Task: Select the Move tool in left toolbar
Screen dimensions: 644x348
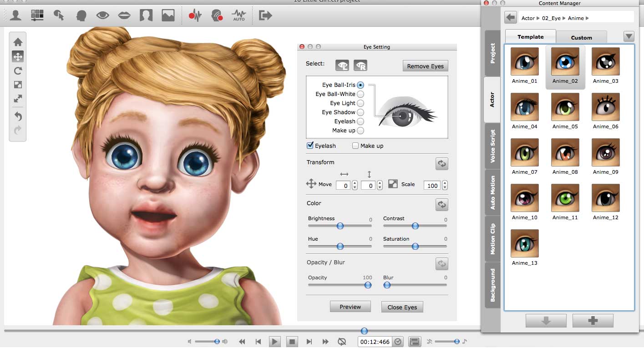Action: coord(18,56)
